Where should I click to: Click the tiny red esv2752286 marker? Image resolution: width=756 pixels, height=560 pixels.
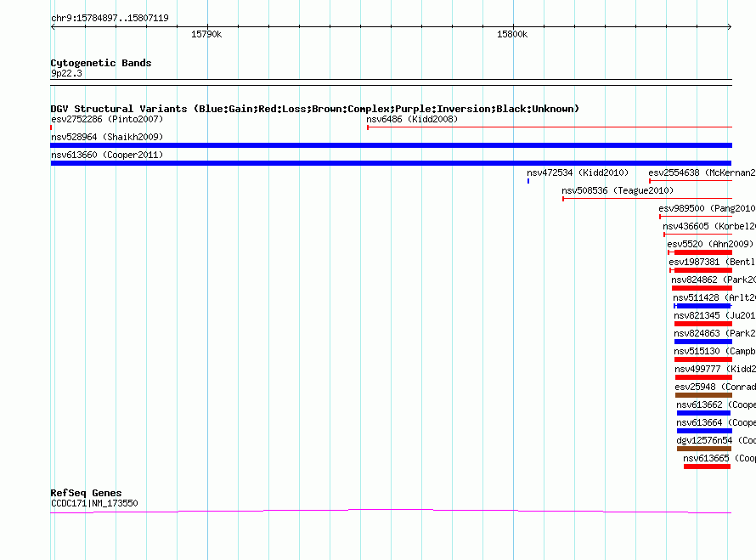tap(51, 127)
